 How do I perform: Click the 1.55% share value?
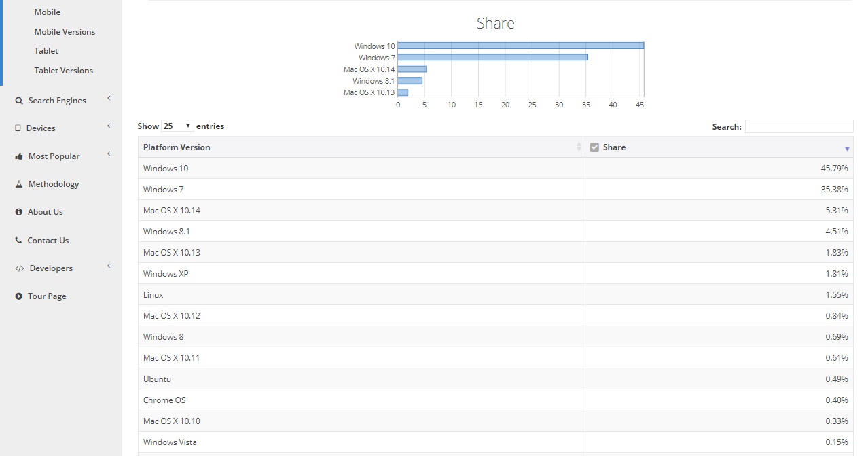coord(837,295)
